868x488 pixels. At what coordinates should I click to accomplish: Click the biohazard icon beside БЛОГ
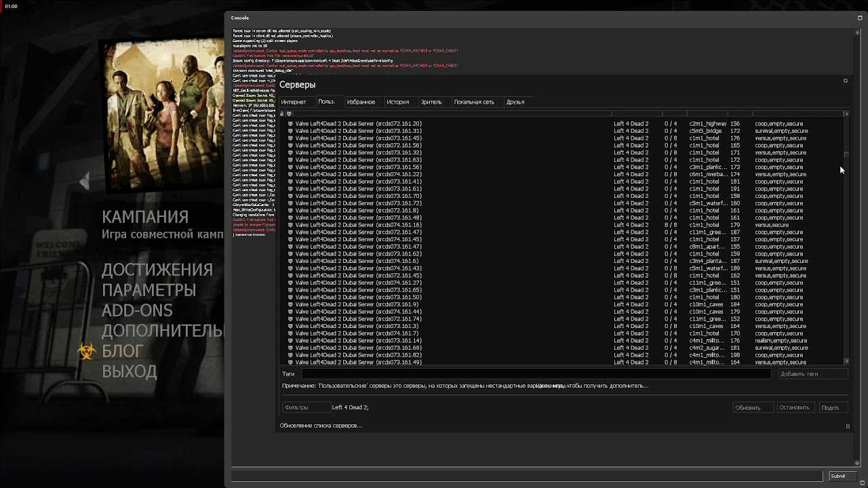pos(86,351)
